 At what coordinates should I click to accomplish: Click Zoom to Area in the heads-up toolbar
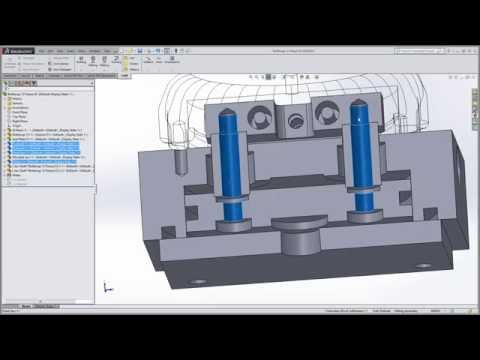point(257,77)
